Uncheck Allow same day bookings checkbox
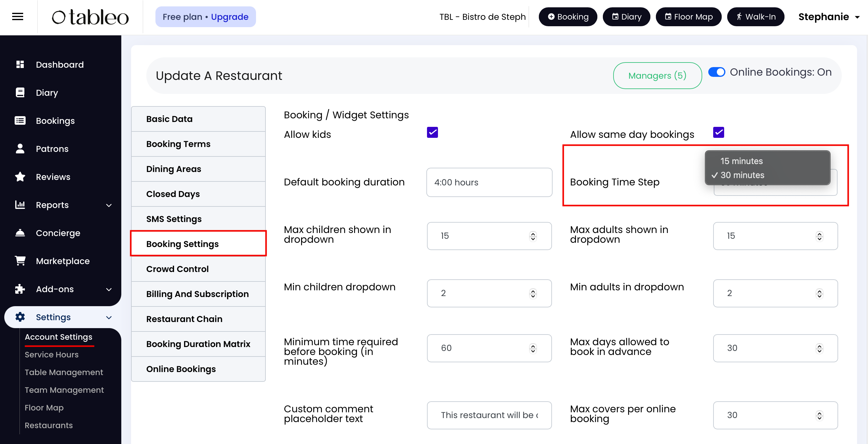Screen dimensions: 868x444 pyautogui.click(x=718, y=132)
